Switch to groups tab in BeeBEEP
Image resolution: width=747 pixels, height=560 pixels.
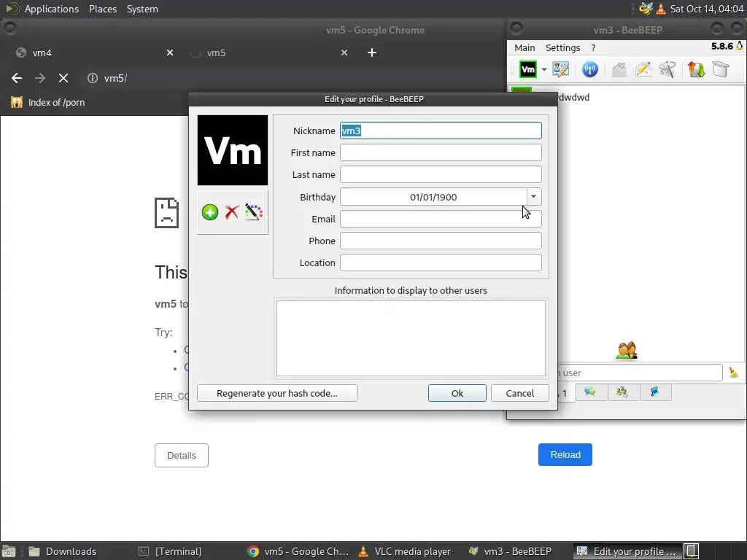coord(623,392)
